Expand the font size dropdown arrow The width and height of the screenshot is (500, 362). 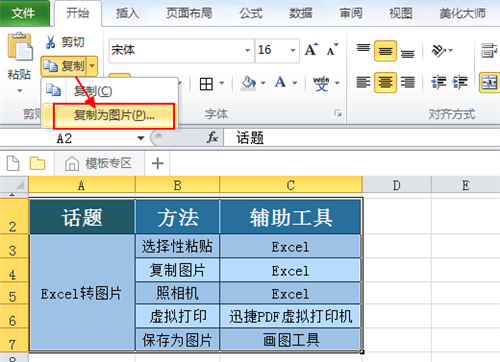293,50
